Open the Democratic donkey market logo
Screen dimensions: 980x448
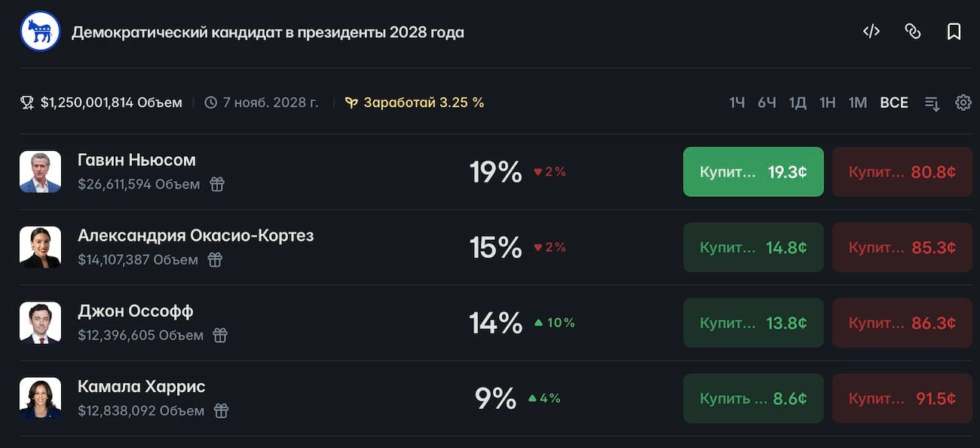[x=40, y=32]
